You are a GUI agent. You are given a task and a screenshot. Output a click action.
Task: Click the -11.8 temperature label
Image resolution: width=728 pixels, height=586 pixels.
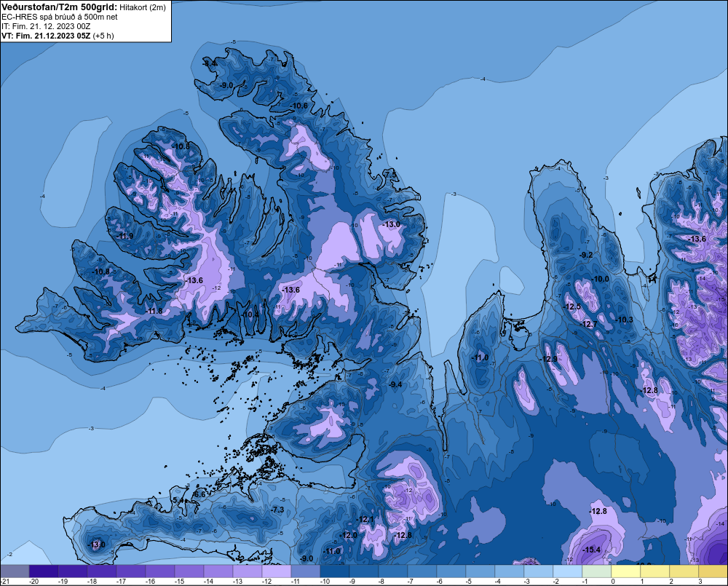154,311
